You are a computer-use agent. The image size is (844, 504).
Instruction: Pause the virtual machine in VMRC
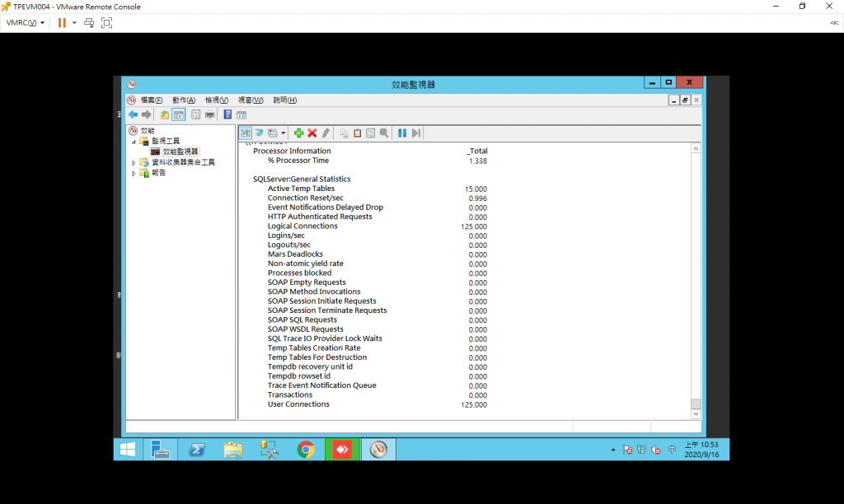pos(62,22)
